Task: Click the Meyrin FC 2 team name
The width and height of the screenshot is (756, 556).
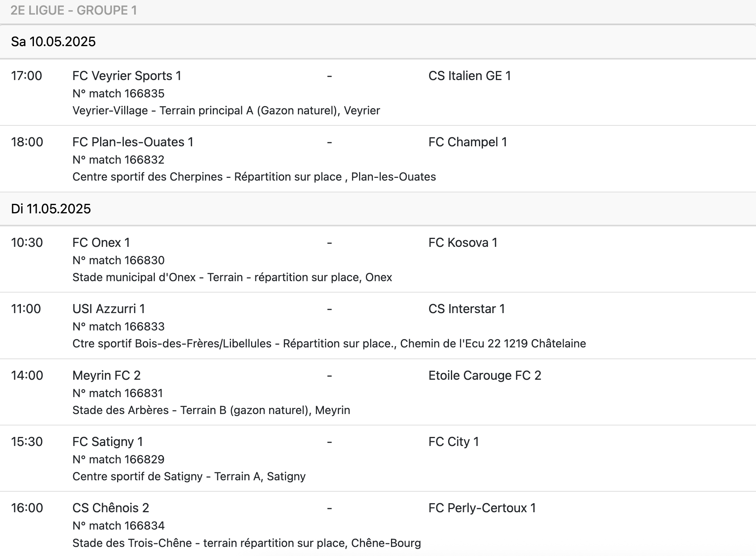Action: point(106,375)
